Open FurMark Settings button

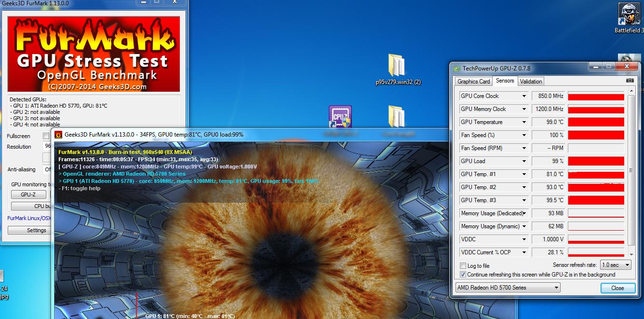coord(30,230)
